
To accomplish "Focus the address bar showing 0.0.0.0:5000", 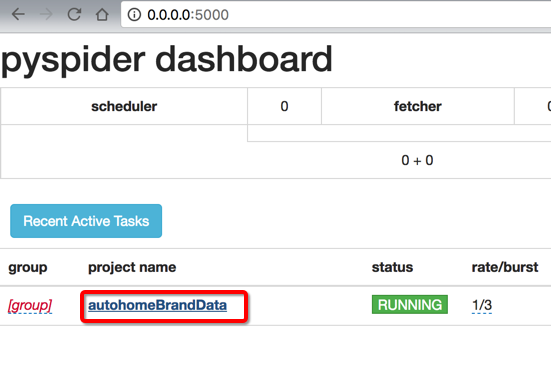I will 336,14.
